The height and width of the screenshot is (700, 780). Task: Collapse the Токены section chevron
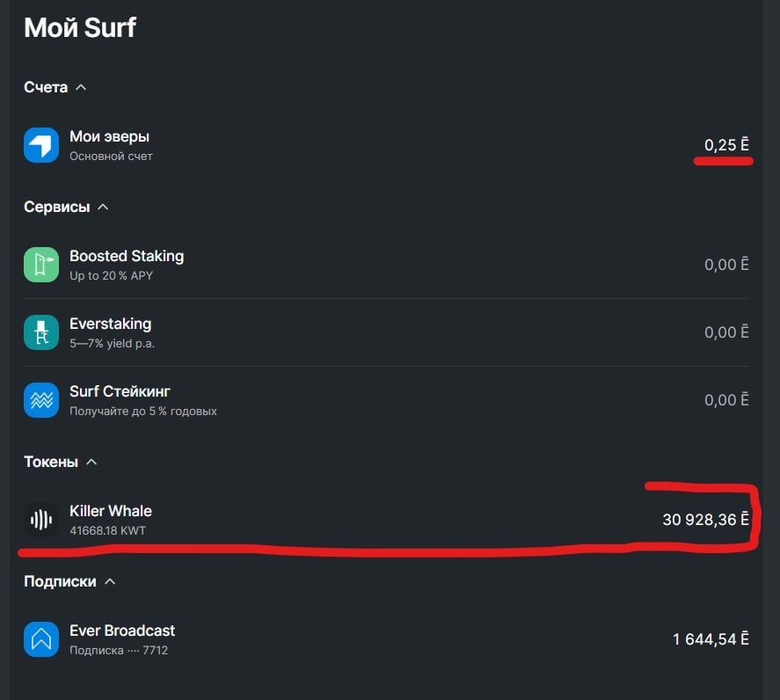pos(91,462)
